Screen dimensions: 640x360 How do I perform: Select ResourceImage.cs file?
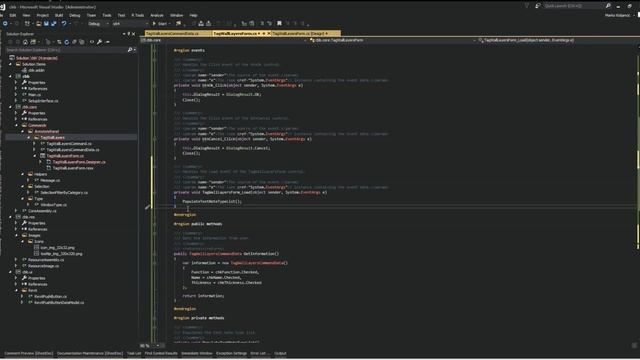point(43,266)
